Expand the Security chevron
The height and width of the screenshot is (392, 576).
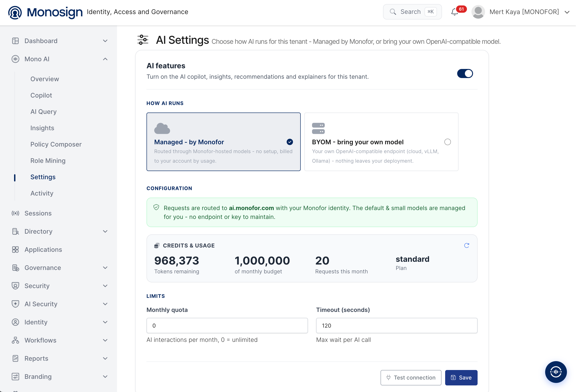(x=105, y=286)
